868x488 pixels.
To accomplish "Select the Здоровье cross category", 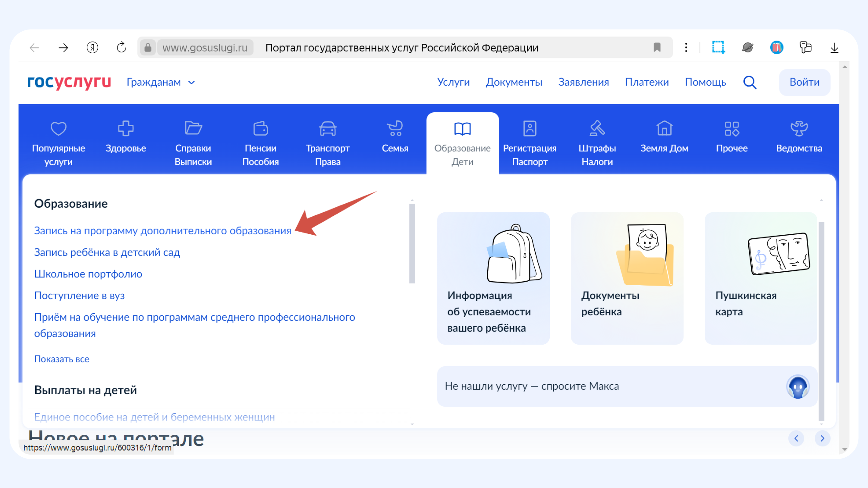I will coord(126,137).
